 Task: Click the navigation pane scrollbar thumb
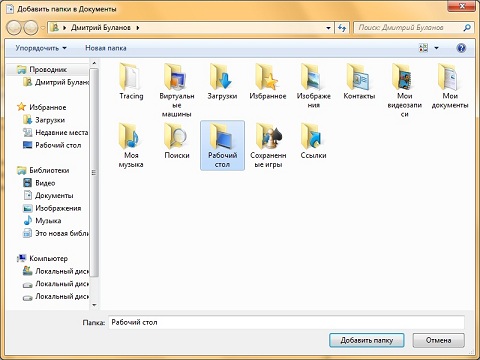click(x=94, y=173)
